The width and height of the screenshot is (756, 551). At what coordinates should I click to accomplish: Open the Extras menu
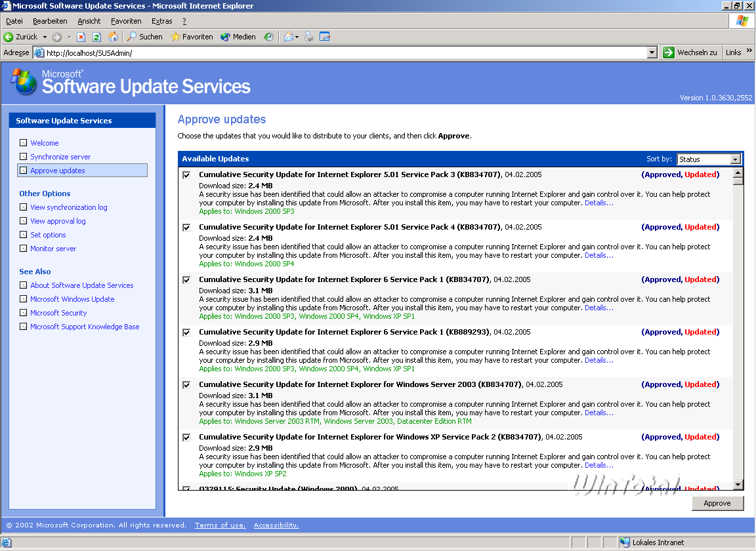(x=161, y=21)
